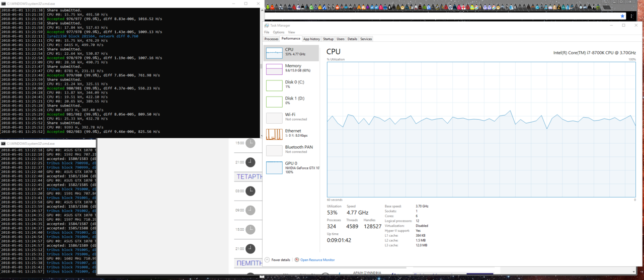Viewport: 644px width, 280px height.
Task: Click the up time value 0:09:01:42
Action: pos(339,240)
